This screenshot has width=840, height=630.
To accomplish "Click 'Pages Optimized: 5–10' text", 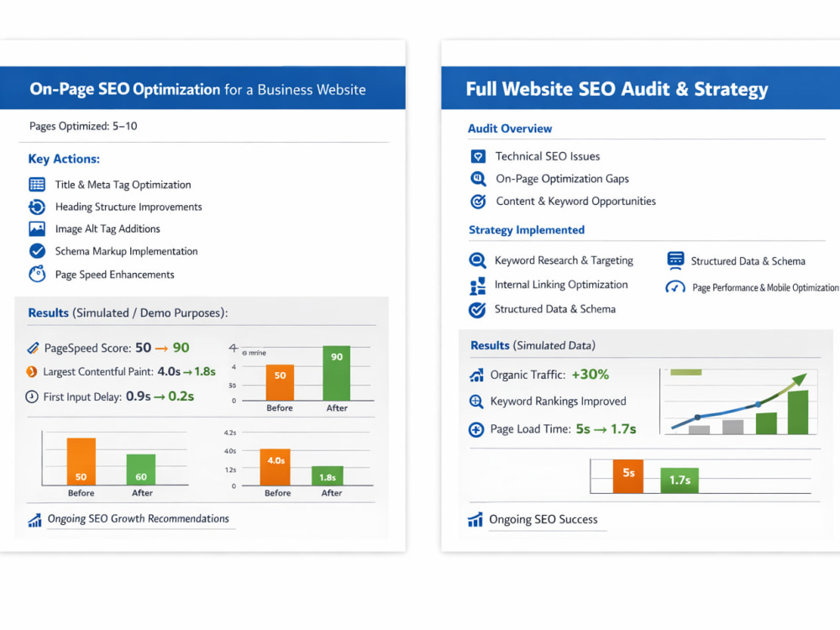I will (x=83, y=127).
